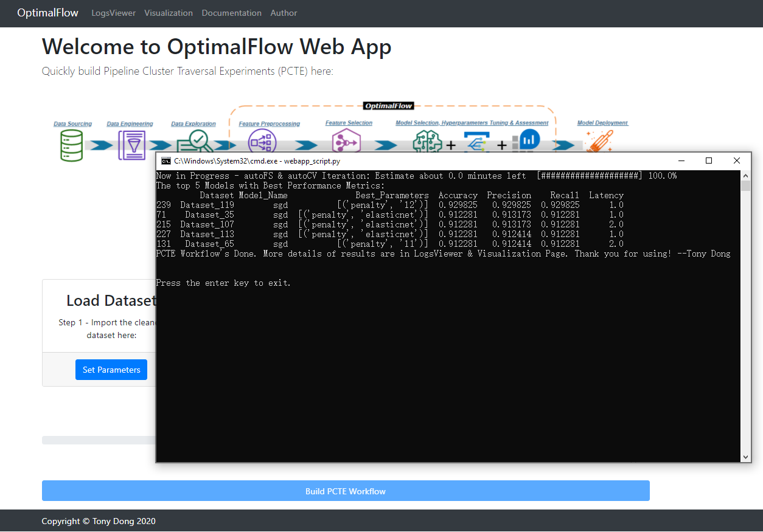
Task: Select the Author nav item
Action: coord(284,13)
